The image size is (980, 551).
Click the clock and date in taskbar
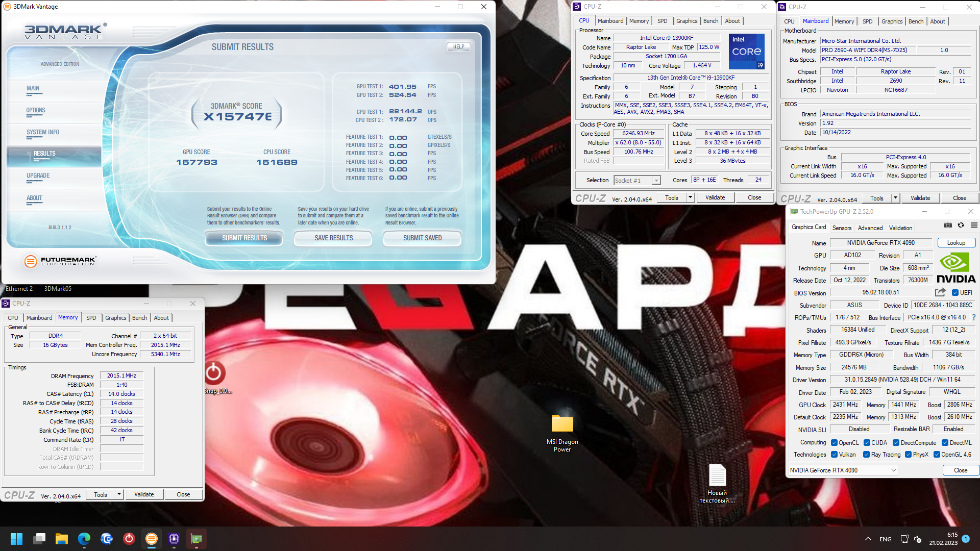tap(943, 539)
